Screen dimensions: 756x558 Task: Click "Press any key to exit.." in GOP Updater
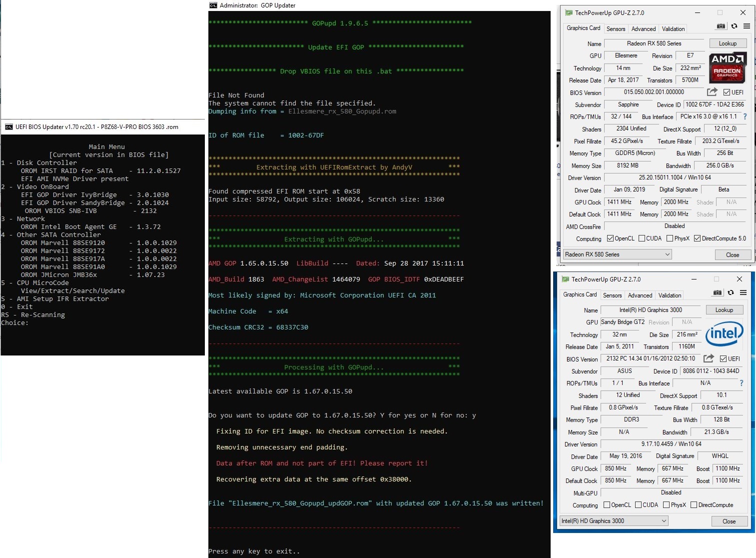pyautogui.click(x=254, y=551)
